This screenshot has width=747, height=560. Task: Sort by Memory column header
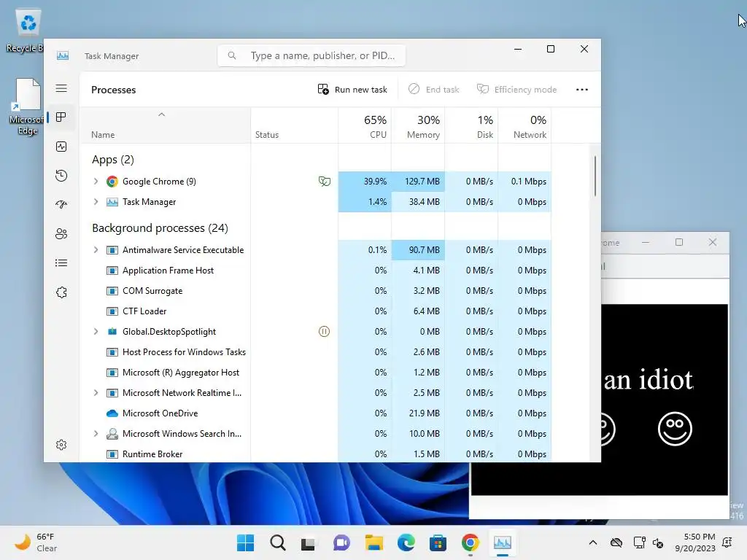[x=418, y=126]
